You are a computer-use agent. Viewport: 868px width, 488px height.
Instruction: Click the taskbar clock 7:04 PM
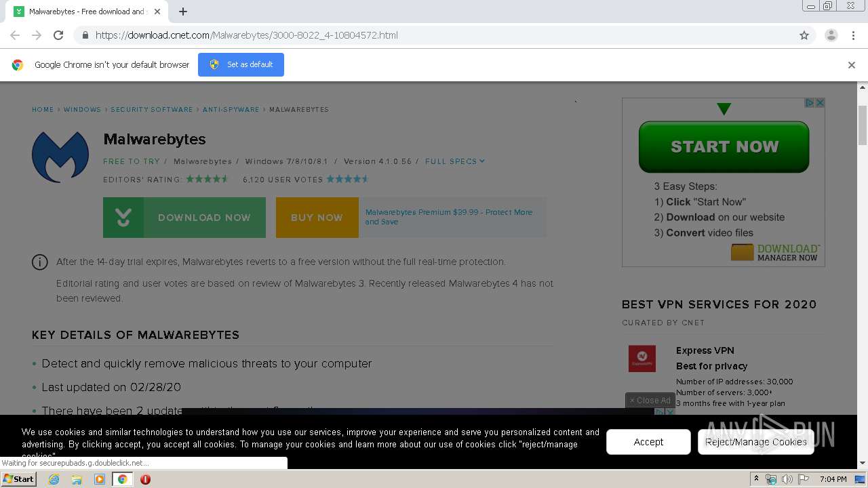pos(833,479)
